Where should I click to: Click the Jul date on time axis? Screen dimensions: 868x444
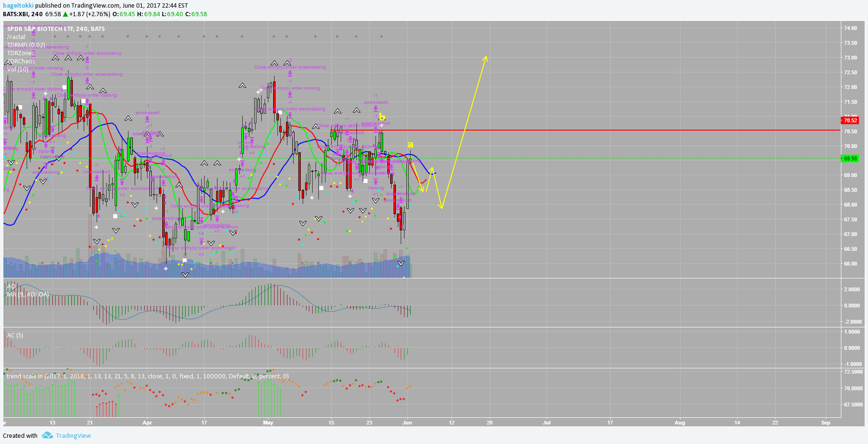[547, 423]
